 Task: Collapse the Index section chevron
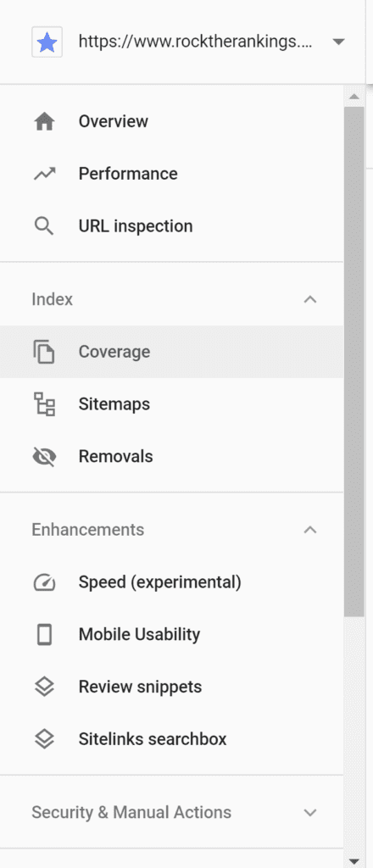pyautogui.click(x=310, y=299)
